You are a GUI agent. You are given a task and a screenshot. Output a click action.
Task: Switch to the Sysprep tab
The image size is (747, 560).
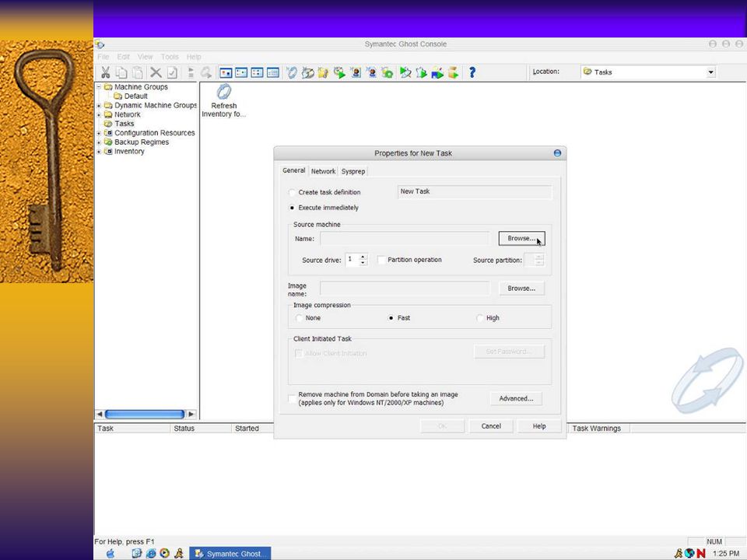click(353, 171)
